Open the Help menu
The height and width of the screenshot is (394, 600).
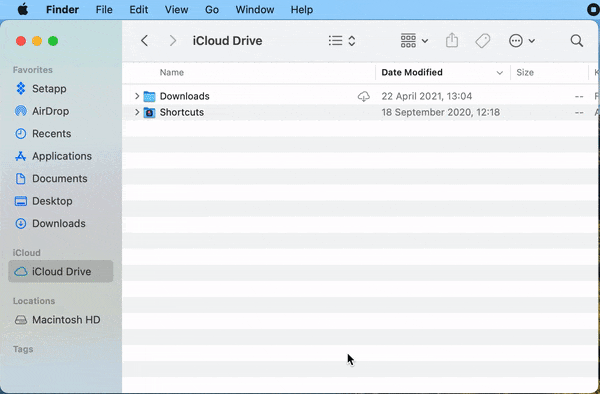(302, 10)
